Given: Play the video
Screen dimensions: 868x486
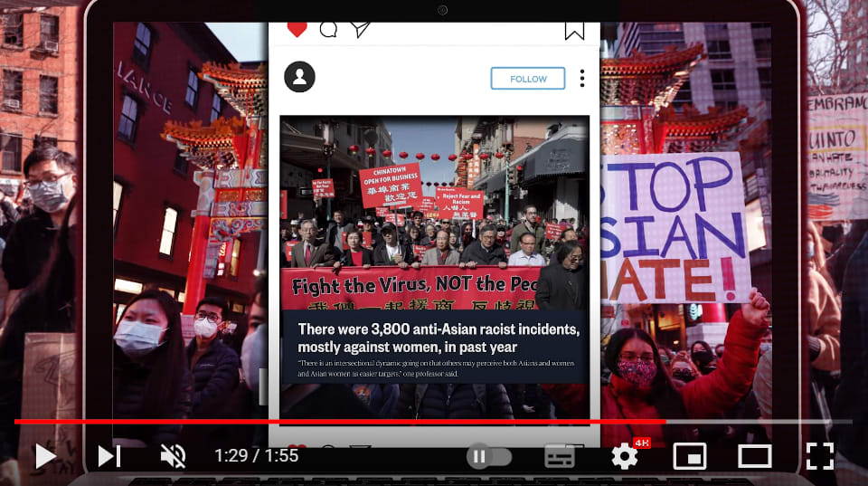Looking at the screenshot, I should click(x=46, y=457).
